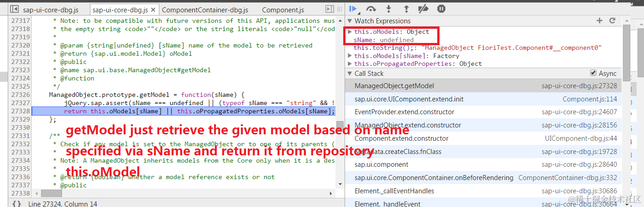The height and width of the screenshot is (207, 644).
Task: Add a new watch expression
Action: point(600,21)
